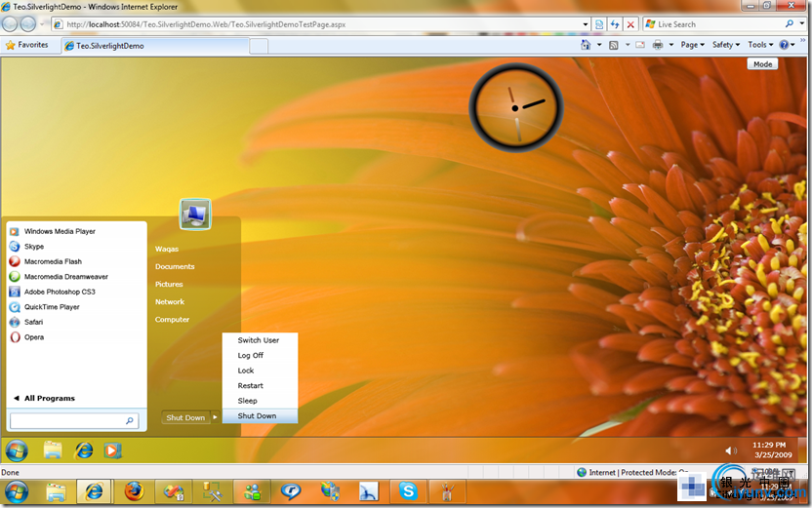Click the RSS feeds icon
812x508 pixels.
pos(614,45)
